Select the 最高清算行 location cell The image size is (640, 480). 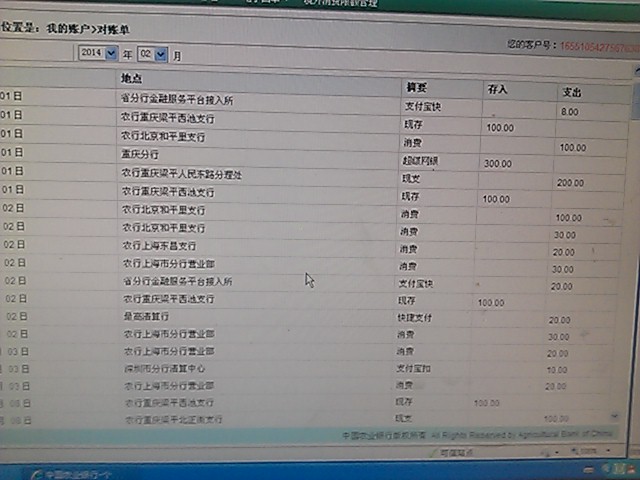click(146, 316)
